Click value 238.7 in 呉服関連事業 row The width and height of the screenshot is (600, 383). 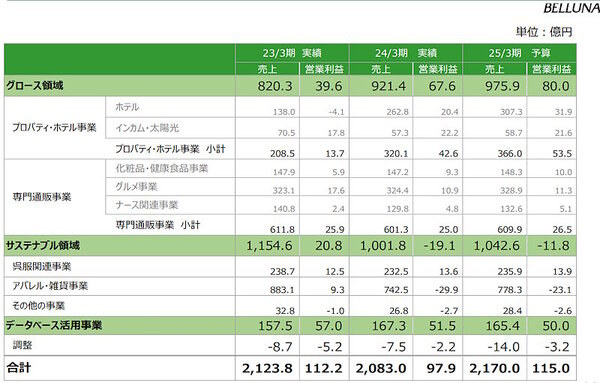(282, 271)
